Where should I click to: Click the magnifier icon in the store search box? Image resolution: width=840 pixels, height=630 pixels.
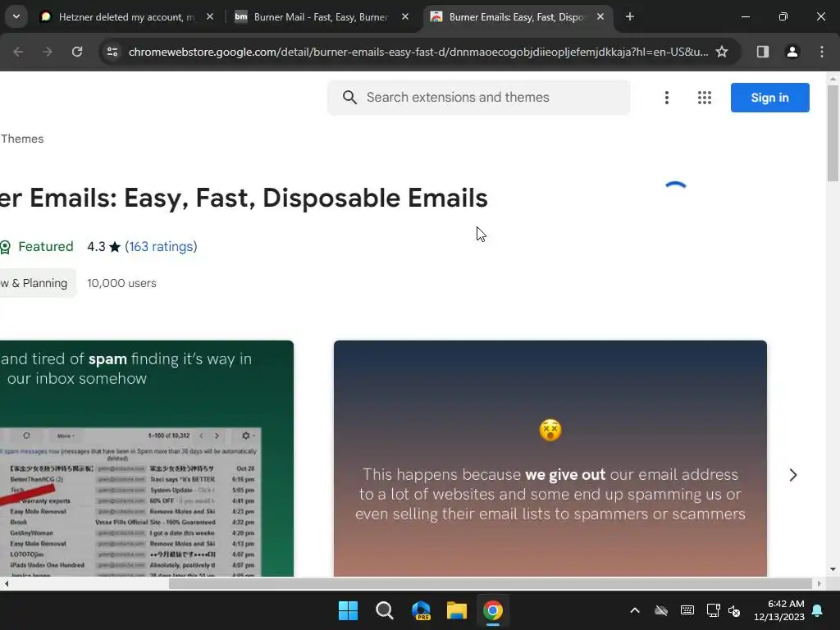coord(349,98)
